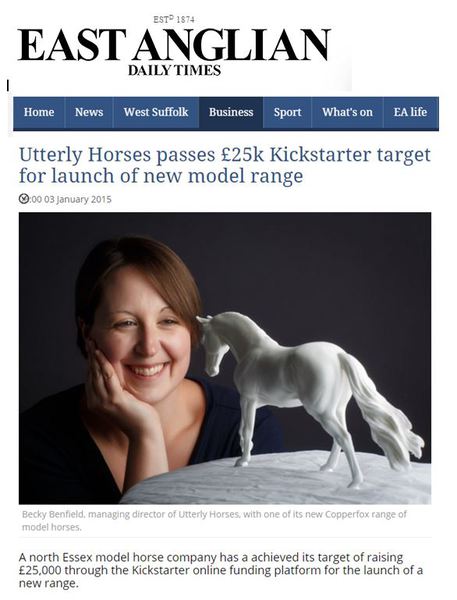Click the £25,000 figure in article text
This screenshot has width=457, height=600.
tap(40, 570)
